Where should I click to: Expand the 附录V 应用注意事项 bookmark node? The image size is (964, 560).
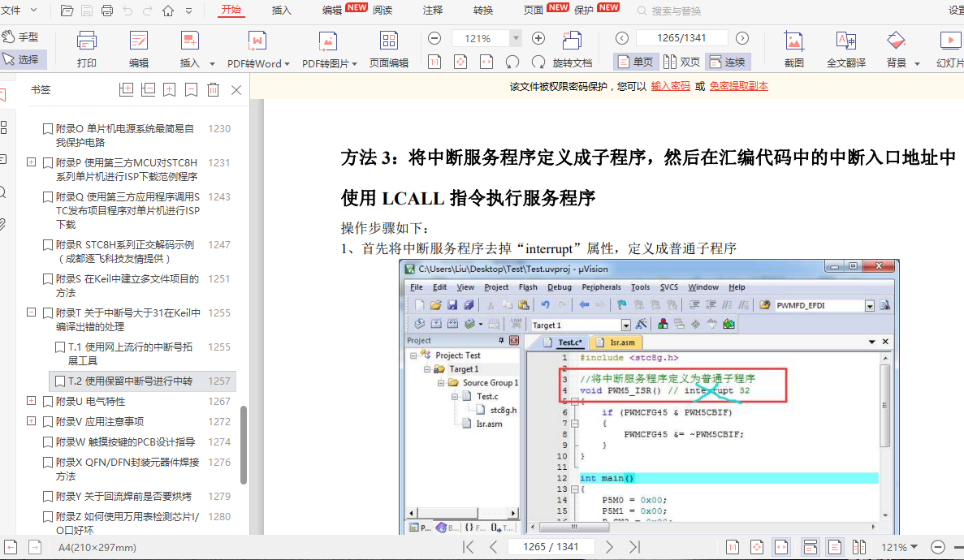pos(32,421)
